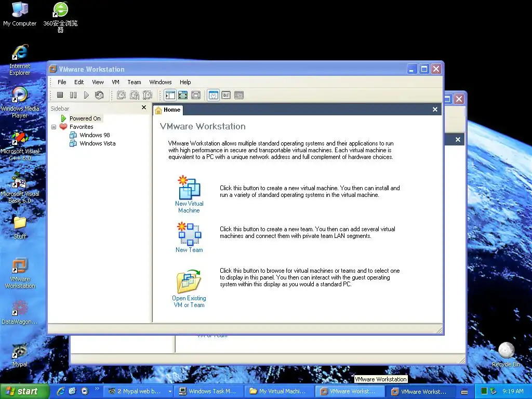Click the system tray clock
This screenshot has width=532, height=399.
point(513,391)
